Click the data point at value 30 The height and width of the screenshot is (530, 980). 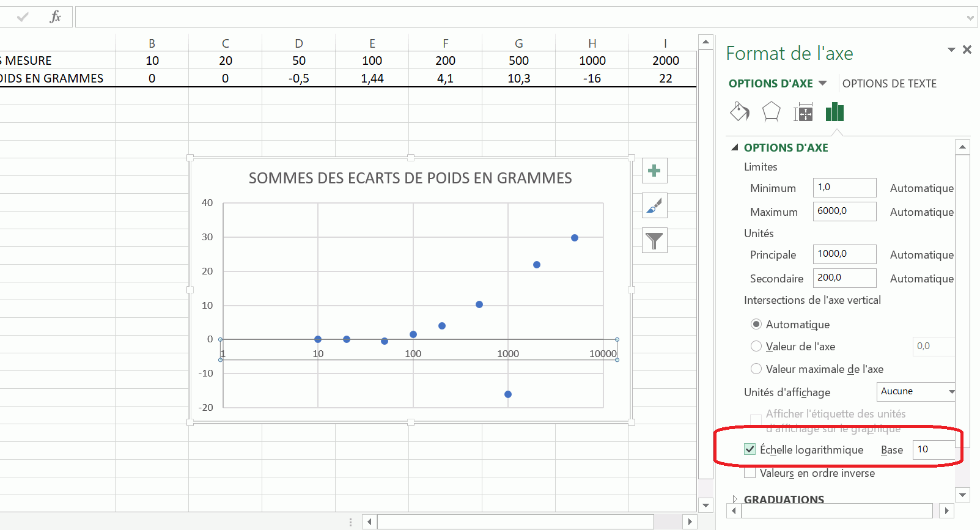pyautogui.click(x=575, y=238)
